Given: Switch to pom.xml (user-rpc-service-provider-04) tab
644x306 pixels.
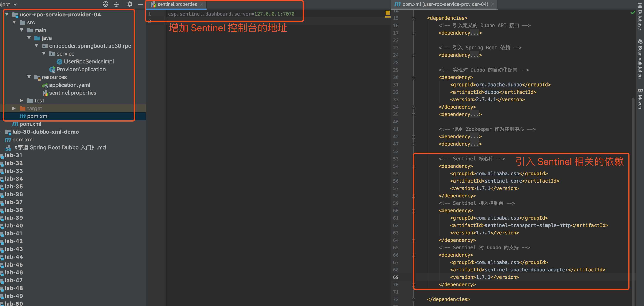Looking at the screenshot, I should pos(445,4).
